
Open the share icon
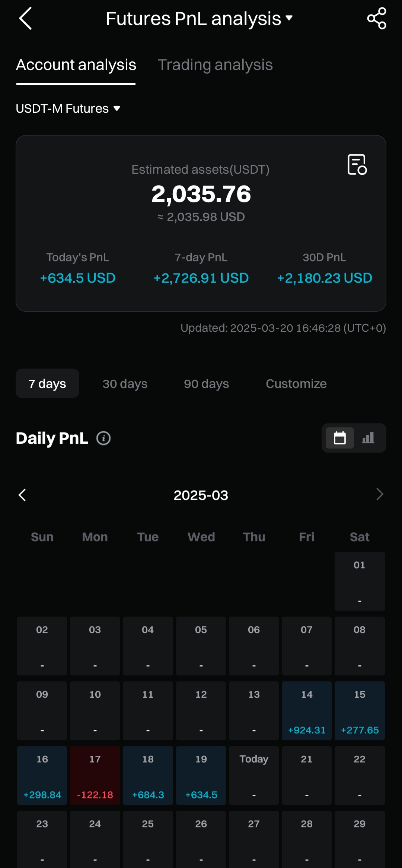[377, 18]
